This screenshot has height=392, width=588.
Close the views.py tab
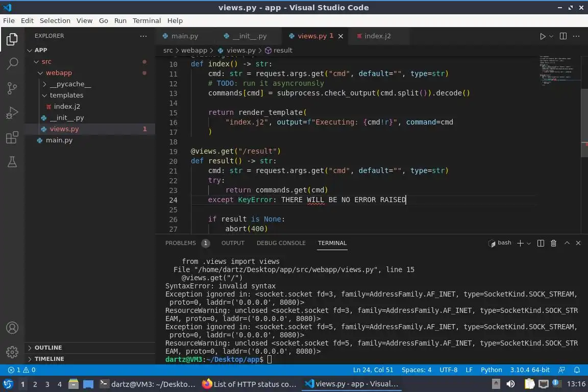340,36
